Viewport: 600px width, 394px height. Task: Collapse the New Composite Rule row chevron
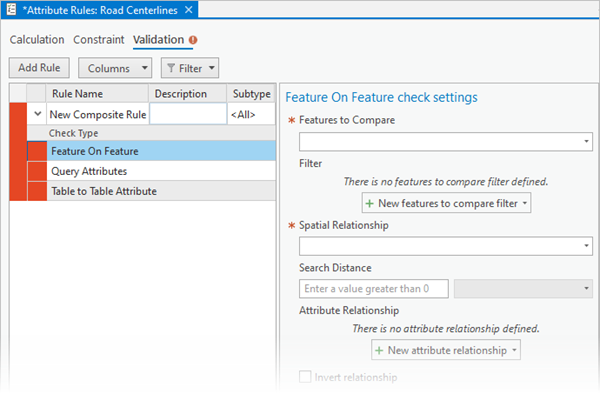[38, 114]
